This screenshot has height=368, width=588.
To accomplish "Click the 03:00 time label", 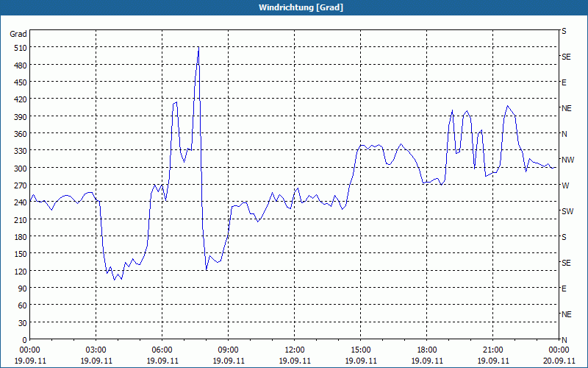I will coord(96,350).
